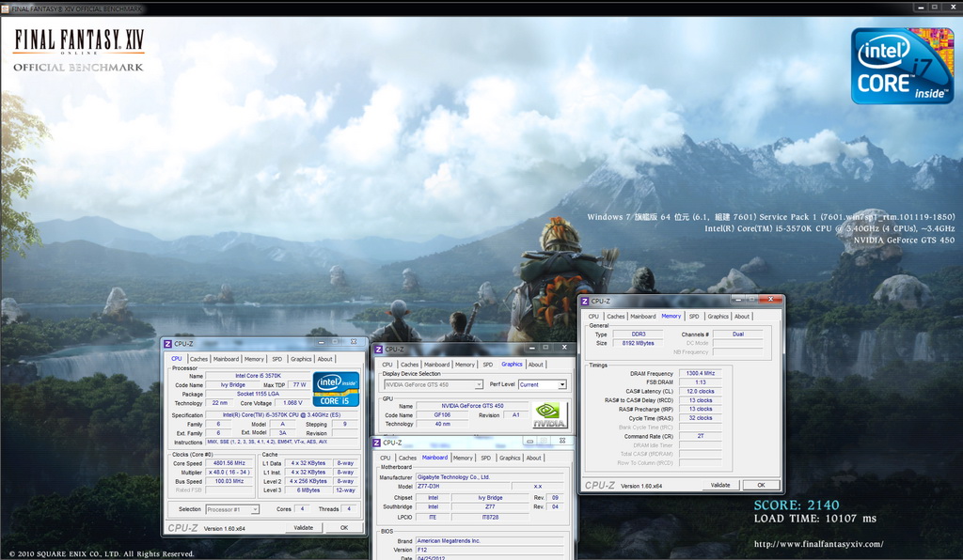Click the Manufacturer Gigabyte Technology field
Image resolution: width=963 pixels, height=560 pixels.
(489, 476)
